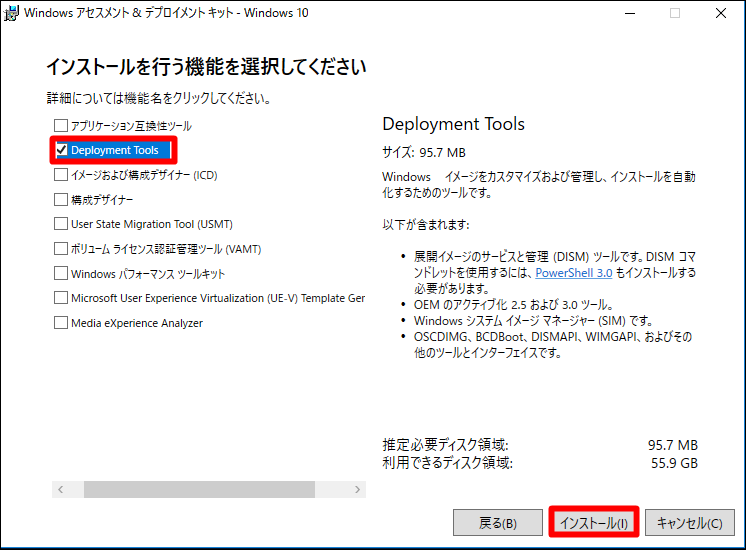746x550 pixels.
Task: Click the 戻る(B) back button
Action: point(498,523)
